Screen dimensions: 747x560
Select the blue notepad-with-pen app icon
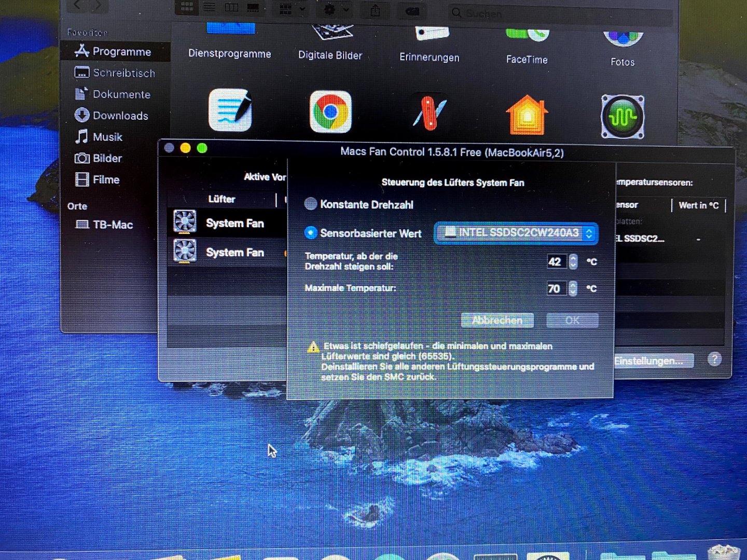(x=230, y=110)
